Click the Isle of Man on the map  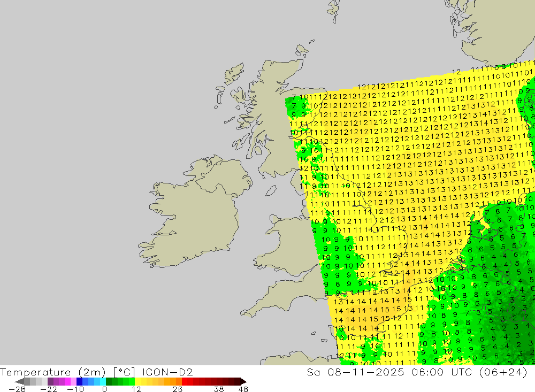[x=271, y=190]
